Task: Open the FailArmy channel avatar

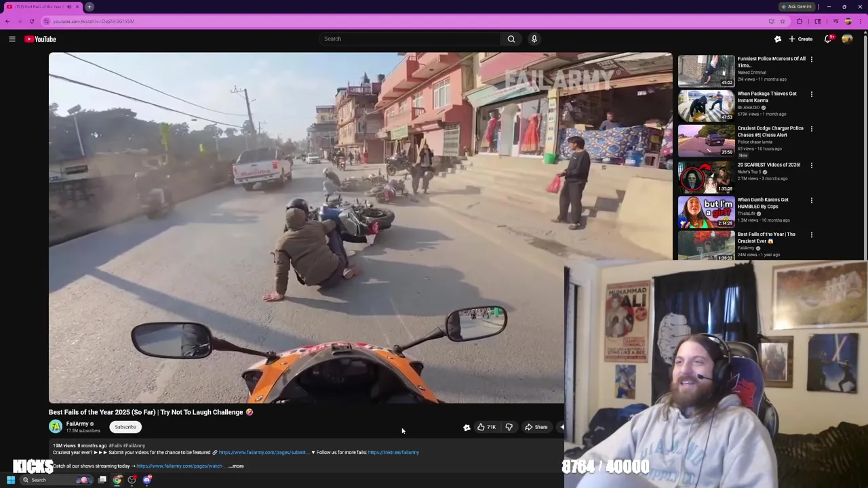Action: [x=56, y=426]
